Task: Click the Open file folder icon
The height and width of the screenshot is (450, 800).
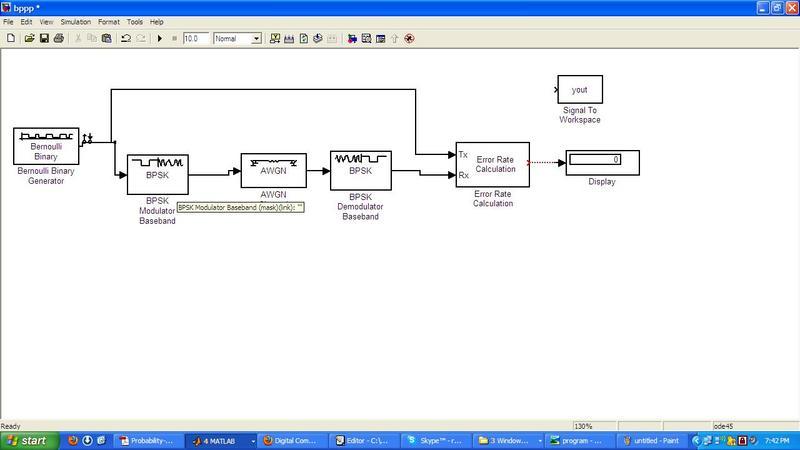Action: [x=29, y=39]
